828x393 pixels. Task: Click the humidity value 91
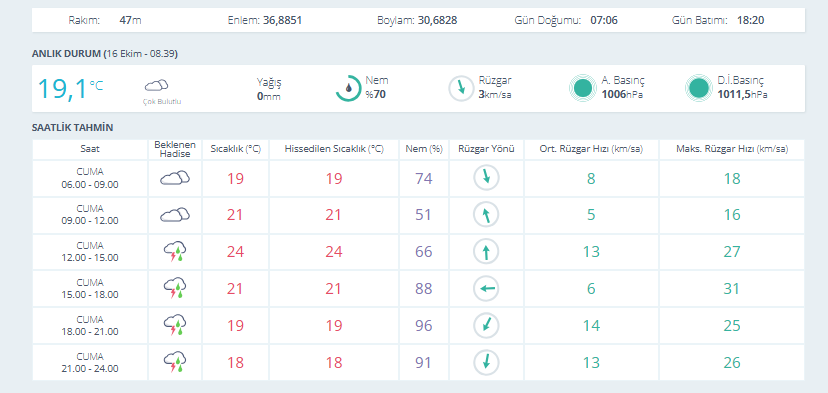click(x=424, y=363)
